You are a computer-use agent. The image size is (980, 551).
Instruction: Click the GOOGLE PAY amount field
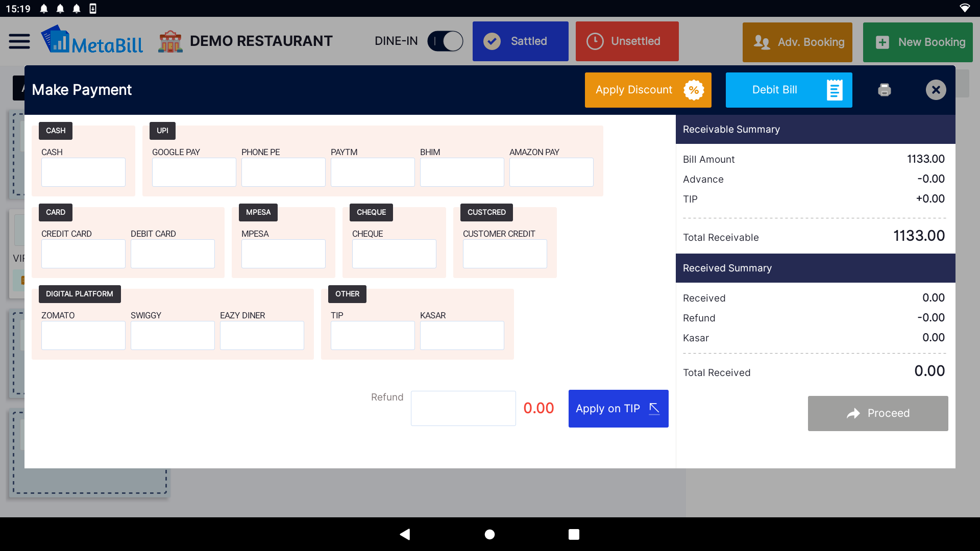[x=194, y=172]
